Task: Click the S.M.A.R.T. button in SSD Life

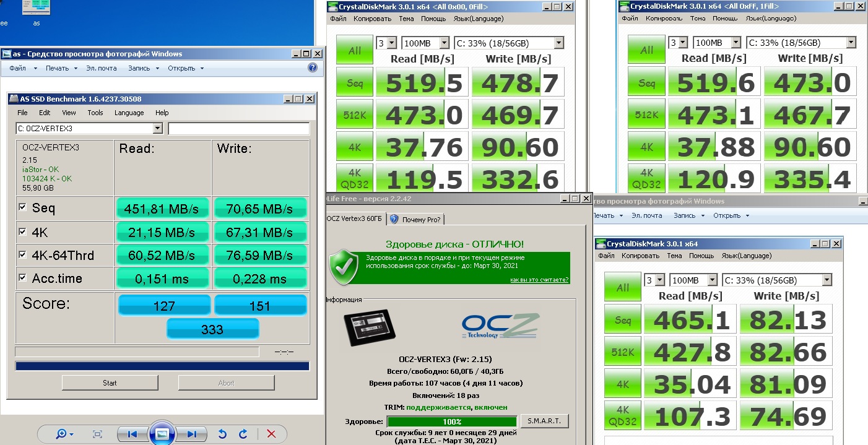Action: coord(544,421)
